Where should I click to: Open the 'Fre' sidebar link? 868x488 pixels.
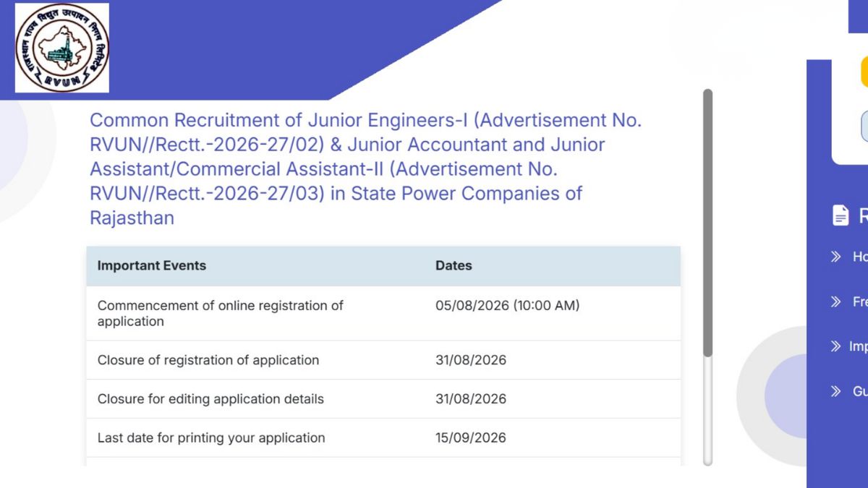860,301
